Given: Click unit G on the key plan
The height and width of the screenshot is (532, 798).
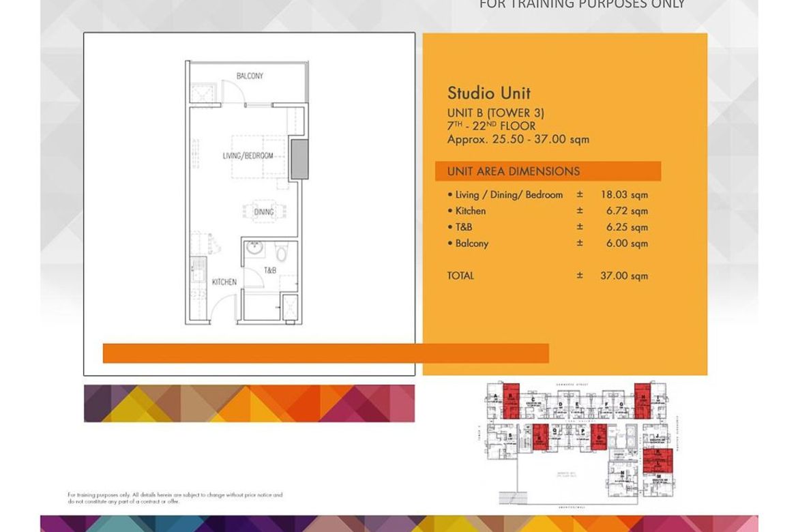Looking at the screenshot, I should tap(622, 406).
